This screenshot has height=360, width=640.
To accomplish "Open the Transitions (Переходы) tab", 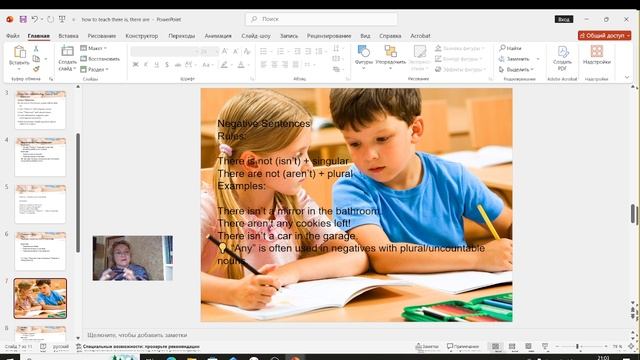I will coord(182,36).
